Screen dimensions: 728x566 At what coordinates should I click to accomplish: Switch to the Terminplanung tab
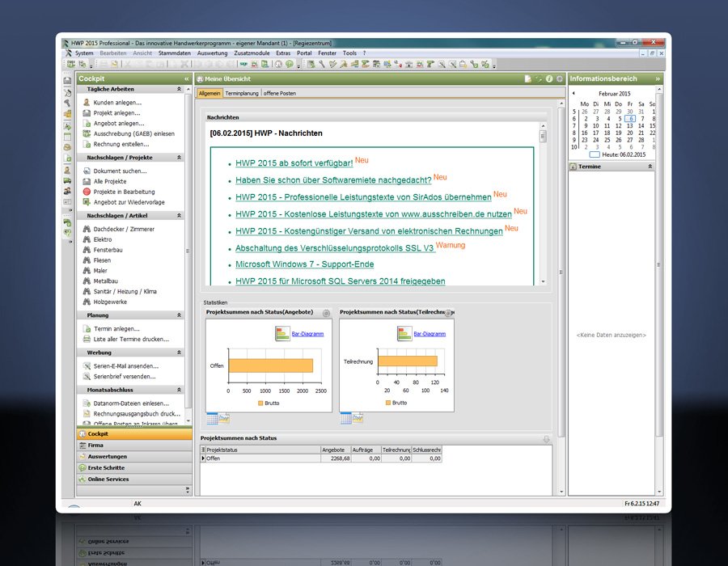click(241, 94)
